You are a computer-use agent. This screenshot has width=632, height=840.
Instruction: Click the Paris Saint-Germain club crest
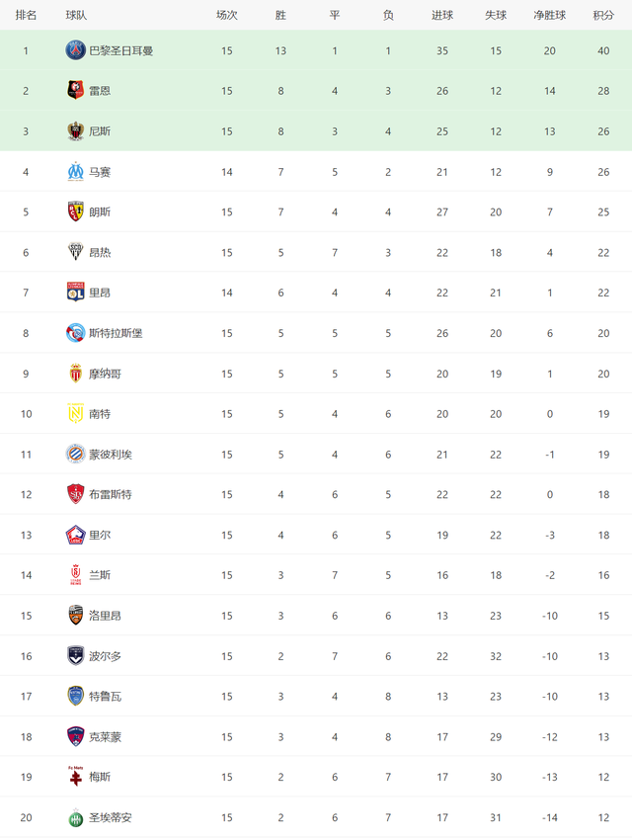(x=75, y=49)
